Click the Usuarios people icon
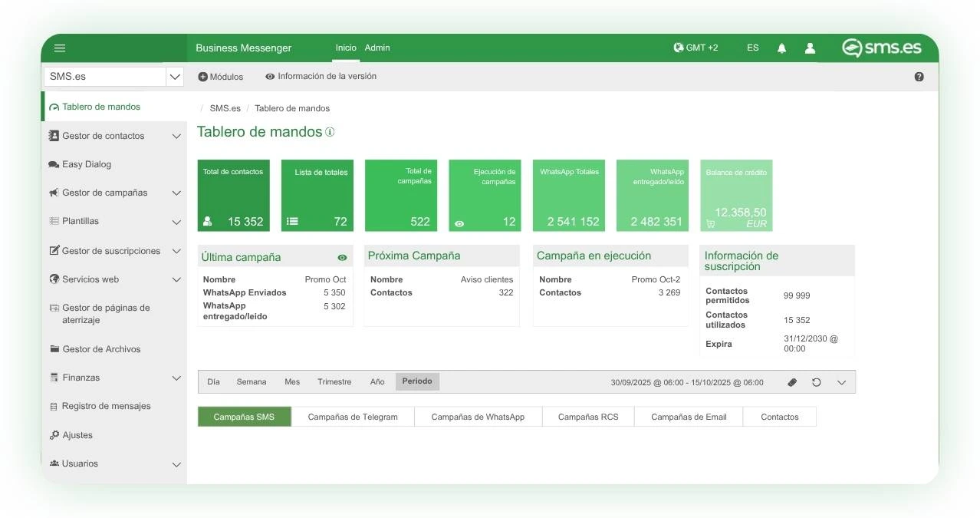 [54, 464]
